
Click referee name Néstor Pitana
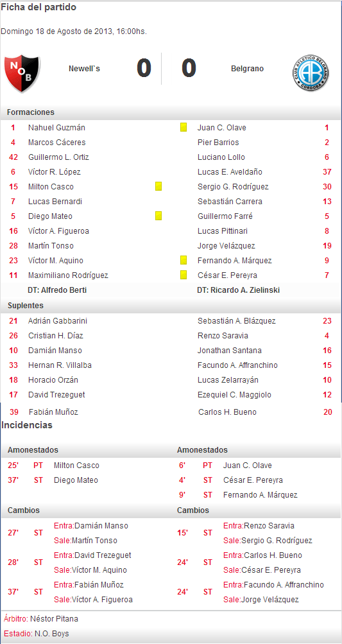54,619
